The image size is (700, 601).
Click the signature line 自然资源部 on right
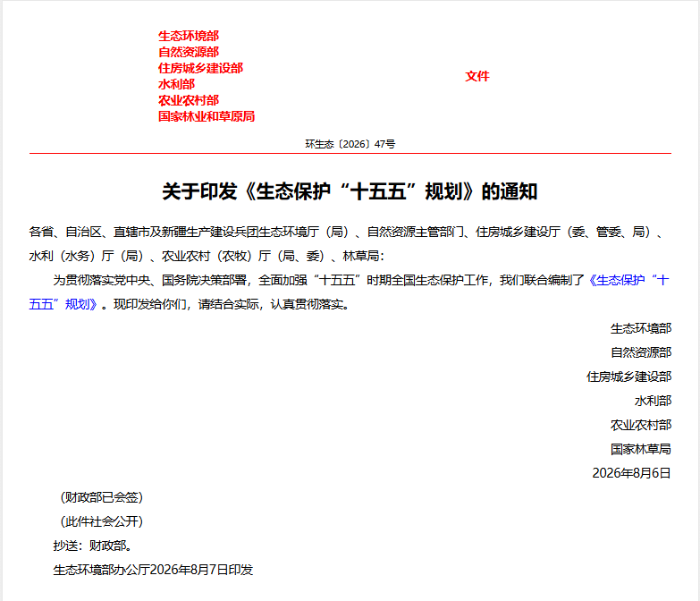(641, 352)
